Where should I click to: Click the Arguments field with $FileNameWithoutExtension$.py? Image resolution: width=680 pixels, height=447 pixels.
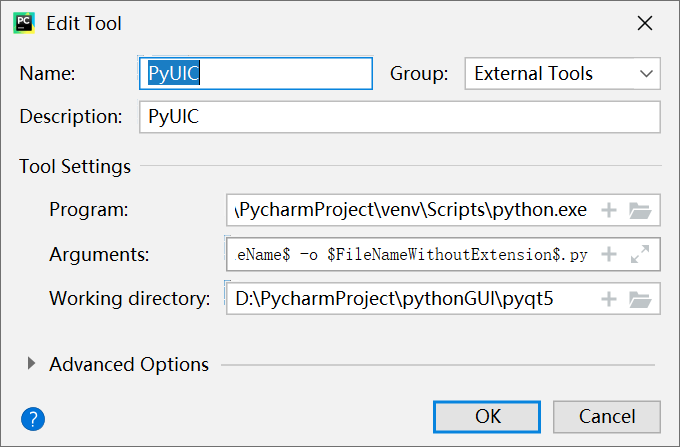coord(412,254)
